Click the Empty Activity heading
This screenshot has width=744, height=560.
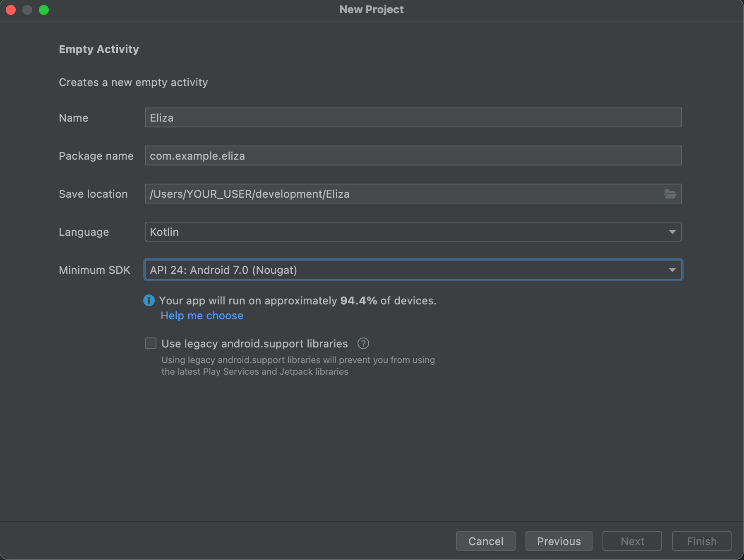99,49
